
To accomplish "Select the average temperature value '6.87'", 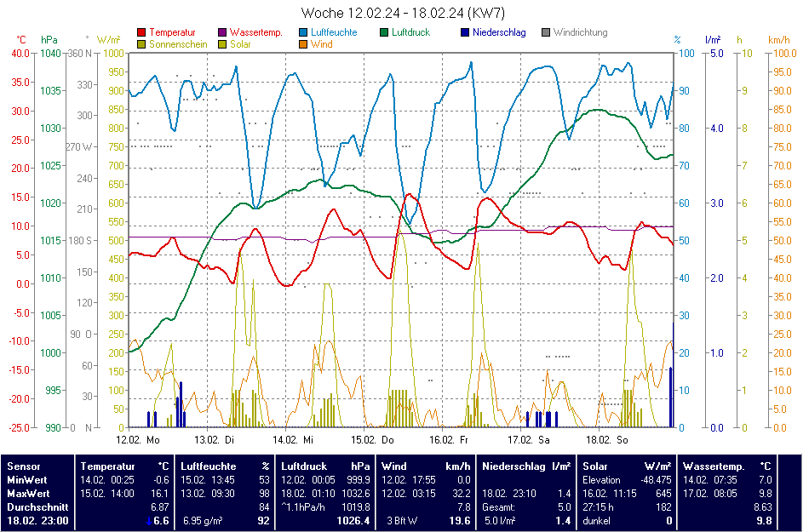I will [x=160, y=507].
